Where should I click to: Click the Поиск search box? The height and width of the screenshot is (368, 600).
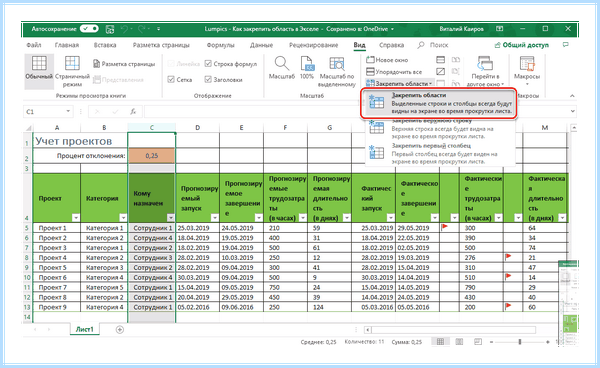(x=433, y=45)
